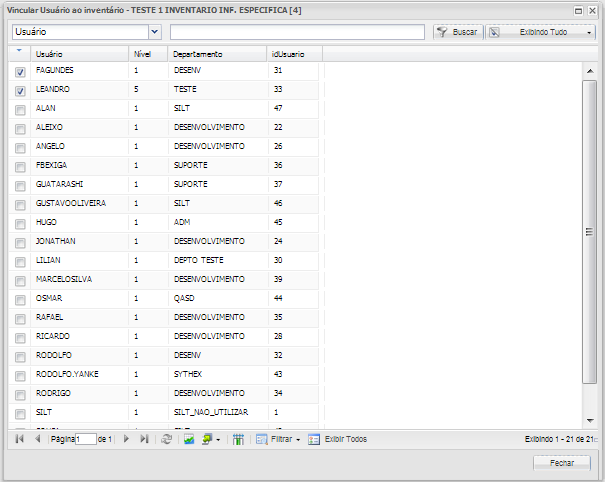Click the export icon in the bottom toolbar
Viewport: 605px width, 482px height.
point(207,439)
